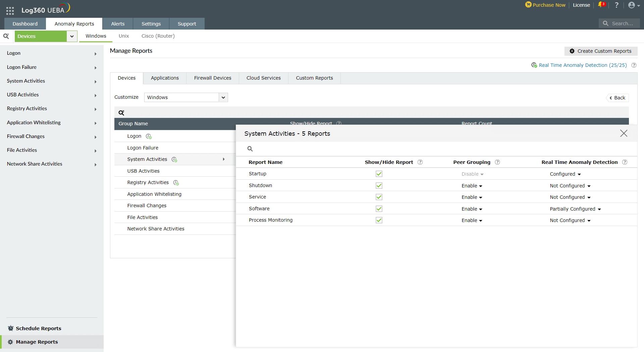Switch to the Unix tab
The width and height of the screenshot is (644, 352).
point(123,36)
